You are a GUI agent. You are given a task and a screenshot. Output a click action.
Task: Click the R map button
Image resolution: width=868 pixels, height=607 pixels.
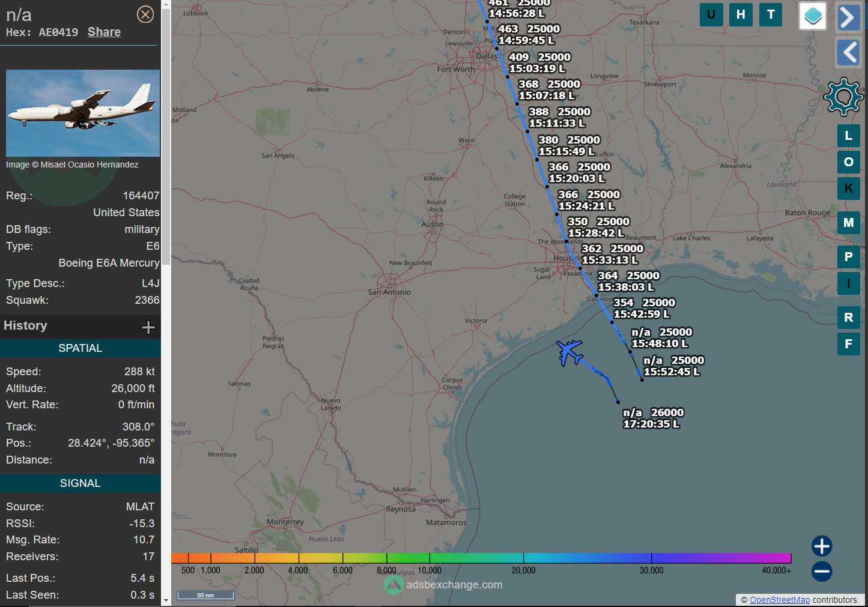click(x=849, y=318)
